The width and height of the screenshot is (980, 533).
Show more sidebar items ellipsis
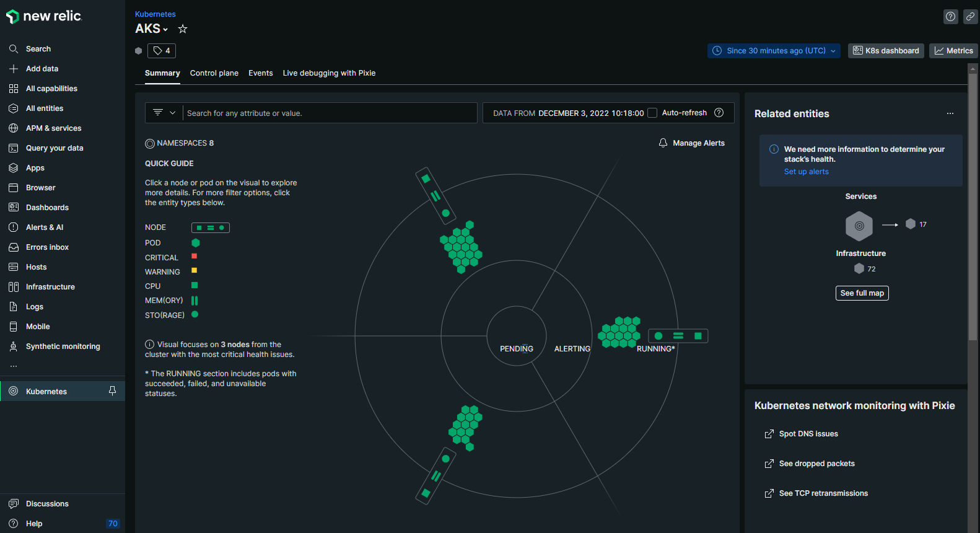click(x=14, y=366)
